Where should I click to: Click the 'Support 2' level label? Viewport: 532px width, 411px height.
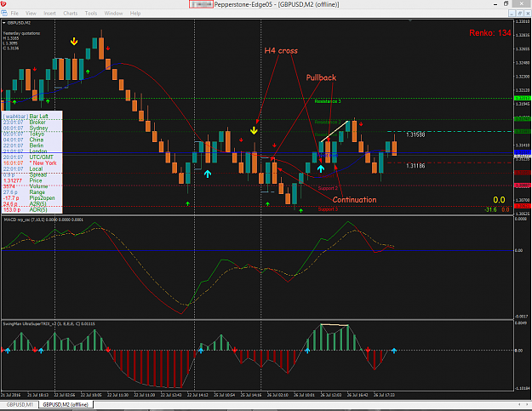click(x=328, y=188)
